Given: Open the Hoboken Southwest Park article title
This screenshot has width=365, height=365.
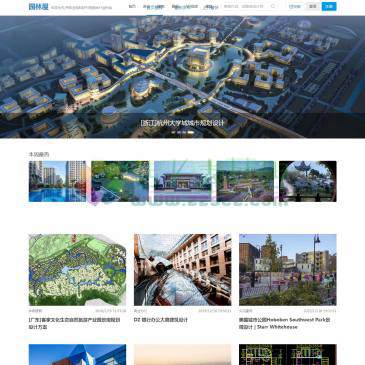Looking at the screenshot, I should tap(284, 323).
